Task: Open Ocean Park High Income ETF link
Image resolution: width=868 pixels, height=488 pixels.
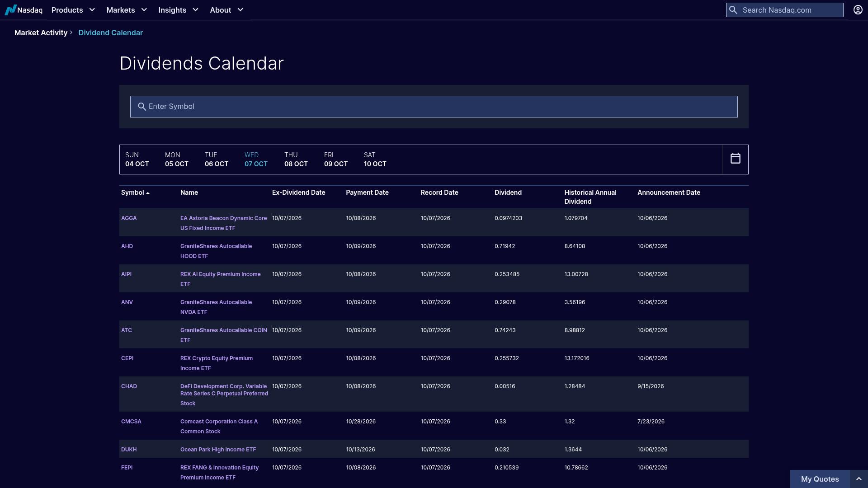Action: point(218,450)
